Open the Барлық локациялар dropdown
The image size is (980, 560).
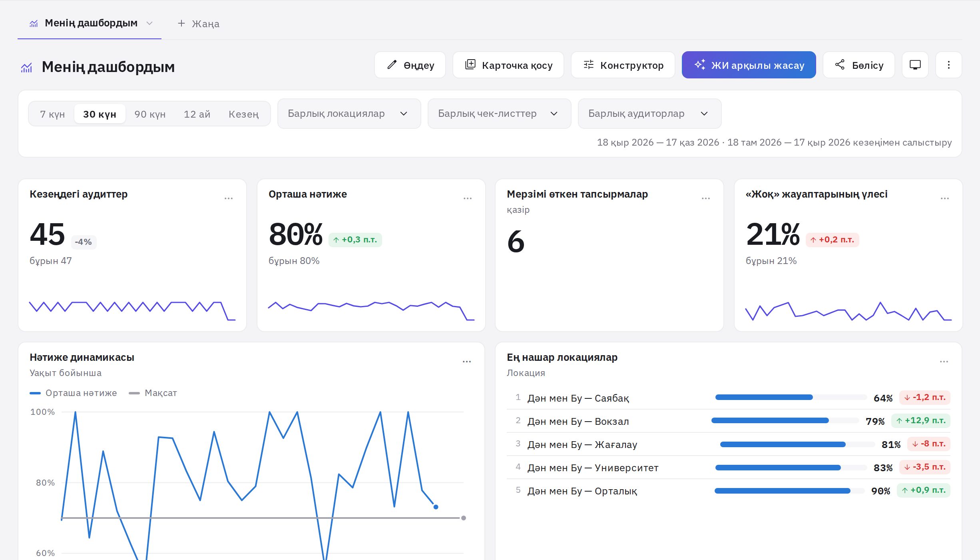coord(349,114)
